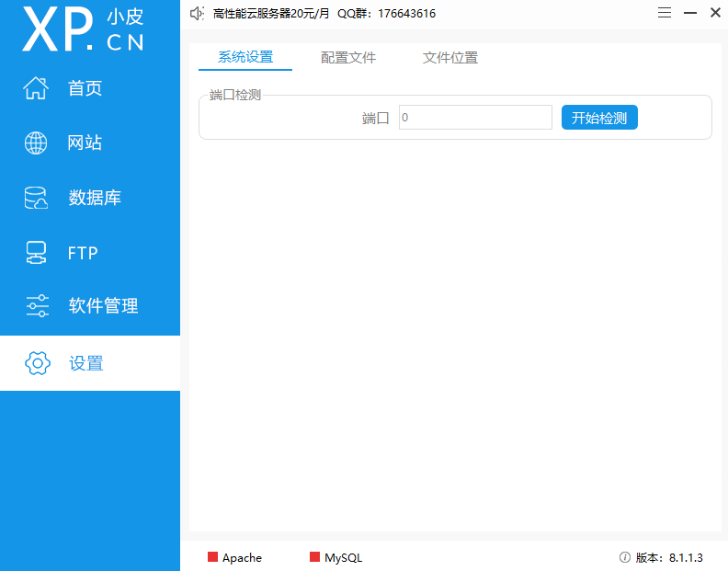728x571 pixels.
Task: Click the 端口 port input field
Action: (x=475, y=118)
